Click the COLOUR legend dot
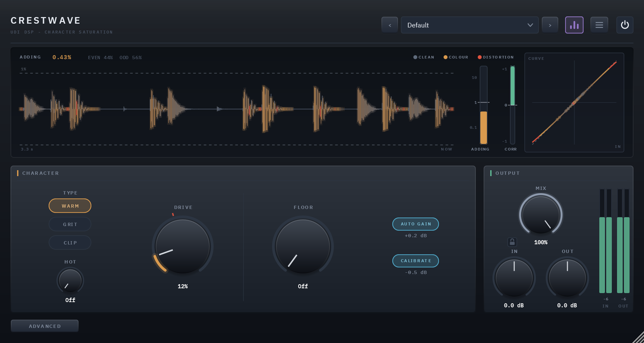Viewport: 644px width, 343px height. click(x=446, y=57)
